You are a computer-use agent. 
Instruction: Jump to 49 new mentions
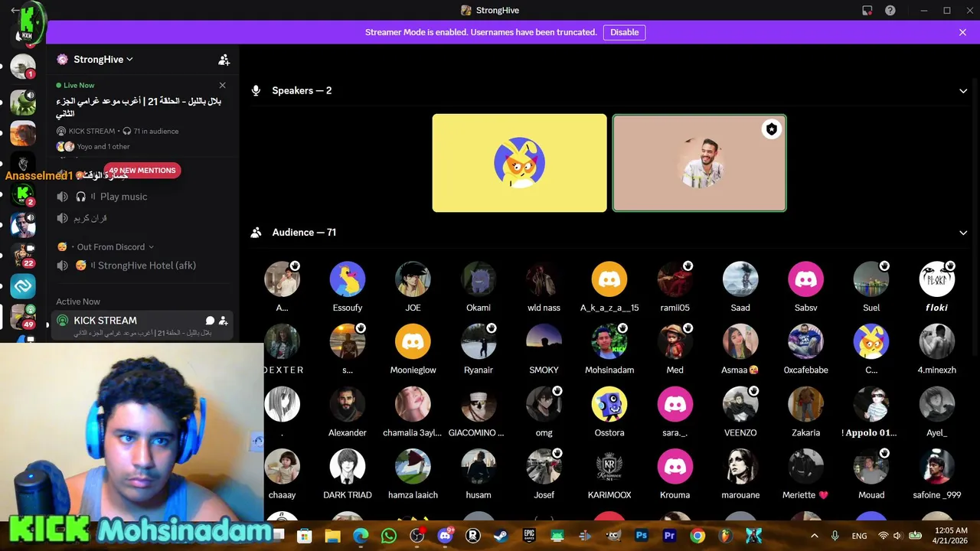[142, 171]
